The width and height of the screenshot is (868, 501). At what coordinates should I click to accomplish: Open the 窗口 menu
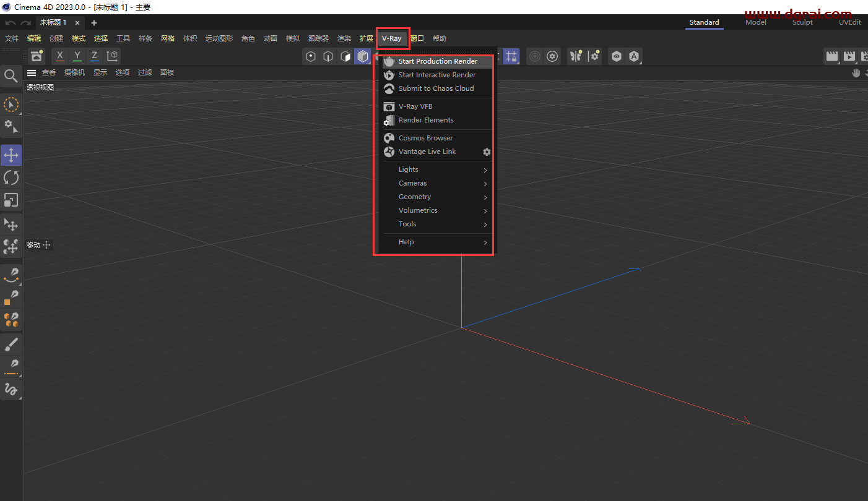point(417,38)
